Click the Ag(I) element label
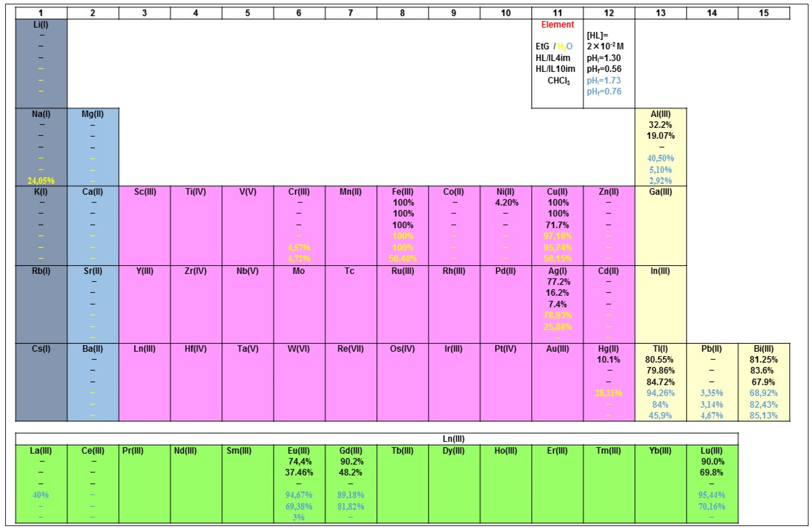The height and width of the screenshot is (530, 812). 558,271
